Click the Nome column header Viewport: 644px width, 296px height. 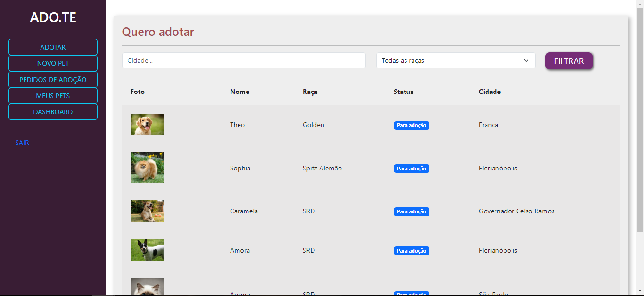click(239, 92)
